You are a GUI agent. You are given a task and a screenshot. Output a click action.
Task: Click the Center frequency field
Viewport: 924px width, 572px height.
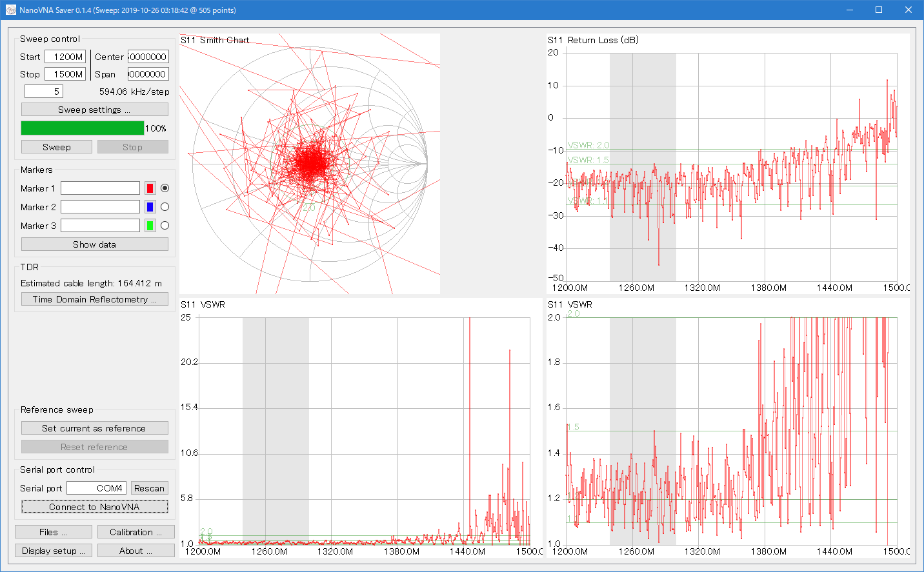(x=148, y=57)
